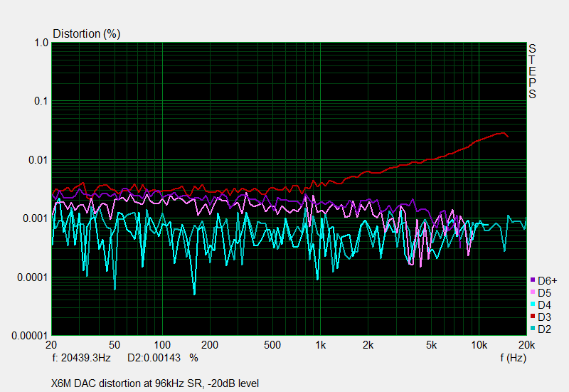
Task: Click the D5 pink legend swatch
Action: (x=533, y=292)
